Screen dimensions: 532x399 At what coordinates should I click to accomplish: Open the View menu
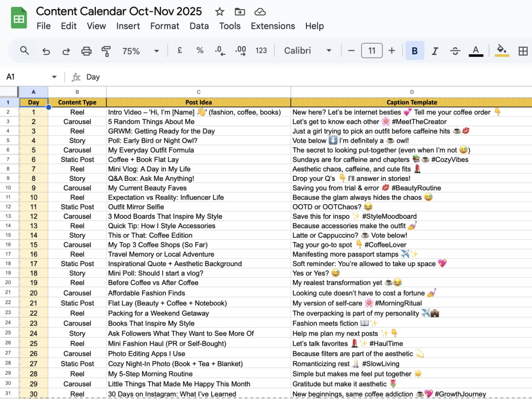[96, 26]
